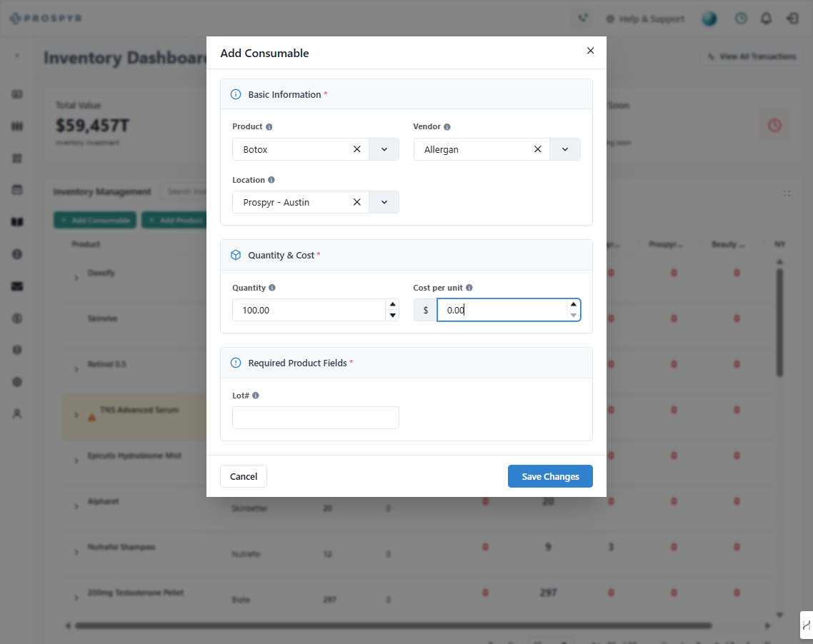Screen dimensions: 813x644
Task: Click the phone call icon in header
Action: 583,19
